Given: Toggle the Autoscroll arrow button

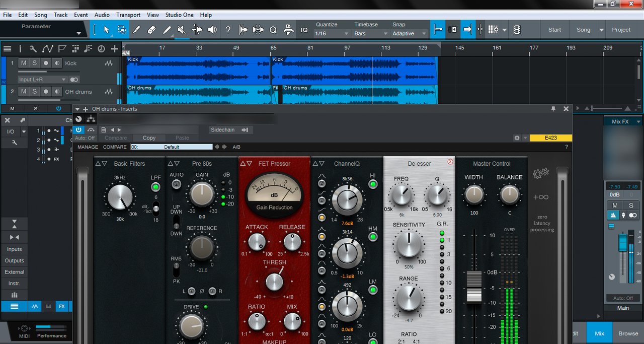Looking at the screenshot, I should click(467, 30).
